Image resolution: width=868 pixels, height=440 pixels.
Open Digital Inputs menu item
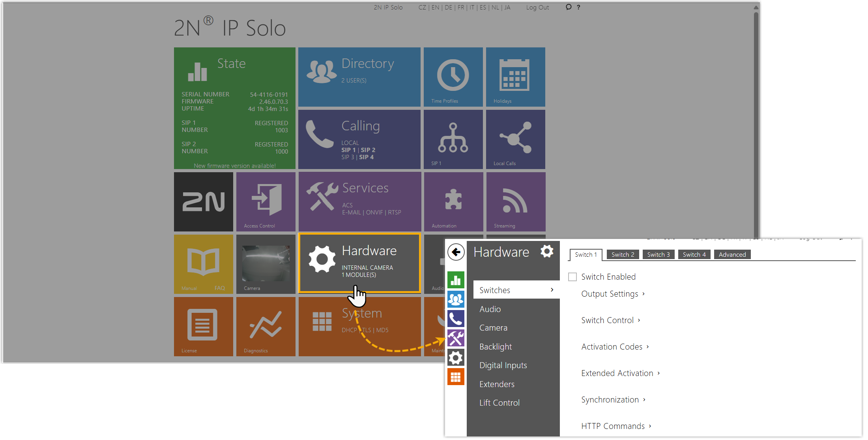(503, 365)
